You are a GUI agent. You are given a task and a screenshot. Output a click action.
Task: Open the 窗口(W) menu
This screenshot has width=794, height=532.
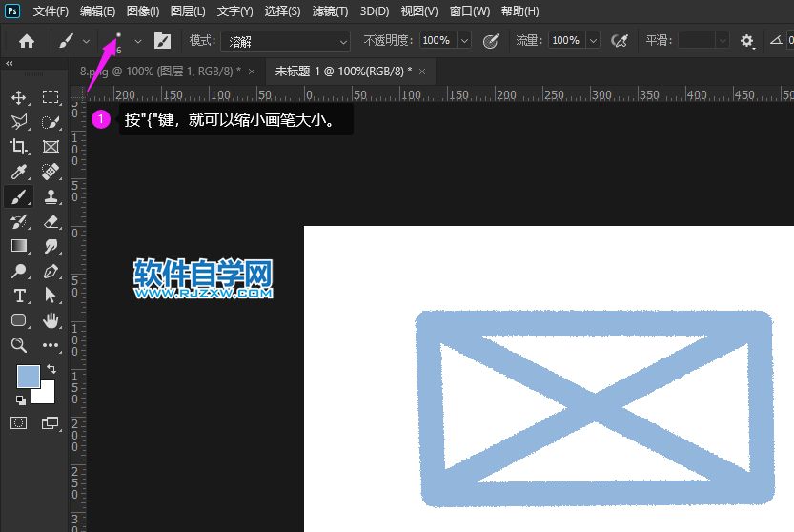469,11
